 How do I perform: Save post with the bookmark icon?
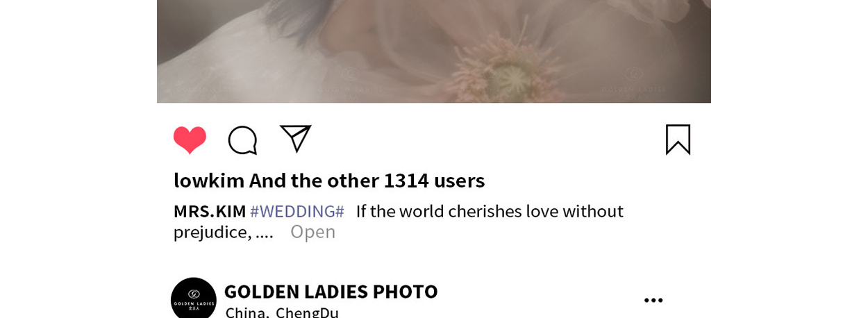(x=678, y=139)
